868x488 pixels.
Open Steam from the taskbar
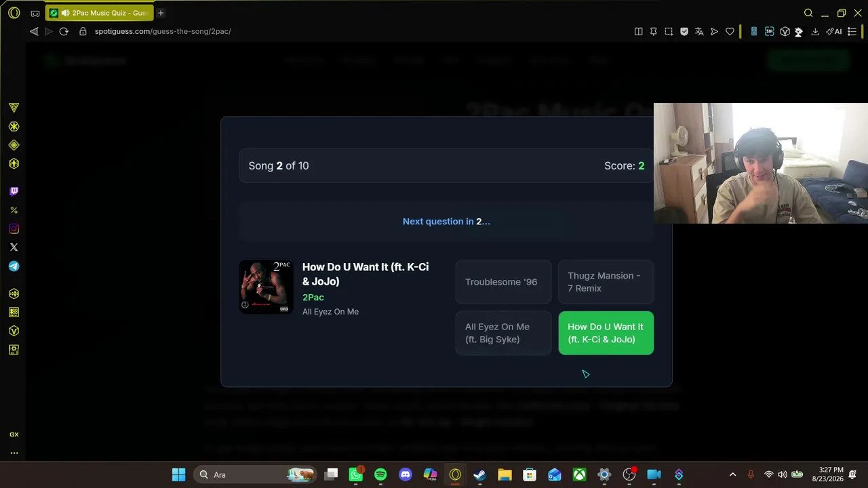click(x=479, y=474)
